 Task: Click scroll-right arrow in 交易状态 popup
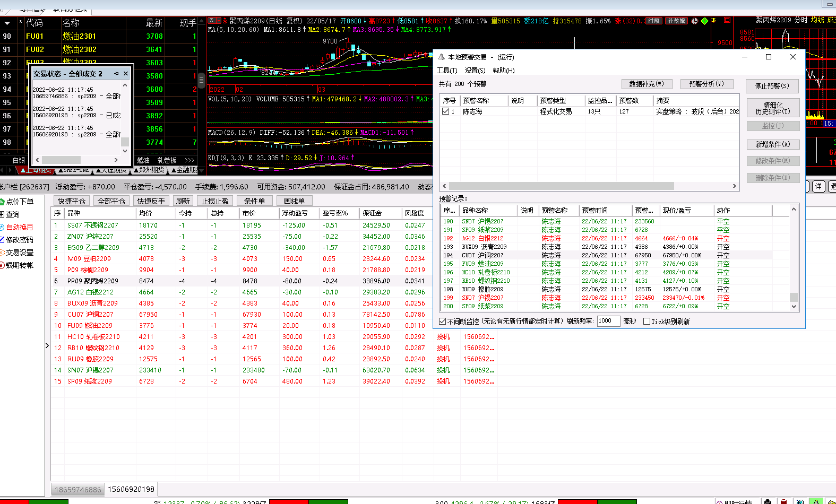pyautogui.click(x=116, y=160)
